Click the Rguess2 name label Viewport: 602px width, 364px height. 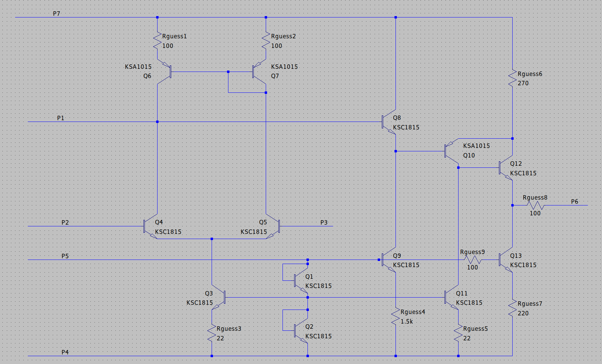(x=283, y=36)
